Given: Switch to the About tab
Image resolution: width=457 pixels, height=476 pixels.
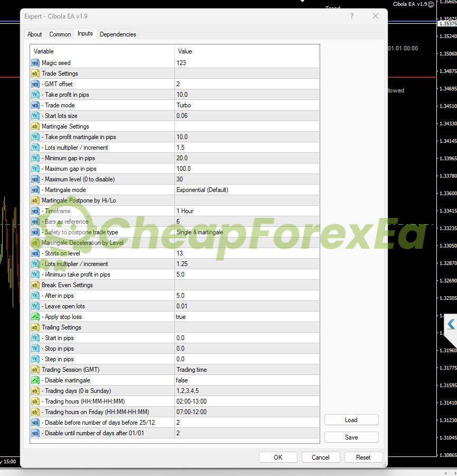Looking at the screenshot, I should 34,34.
